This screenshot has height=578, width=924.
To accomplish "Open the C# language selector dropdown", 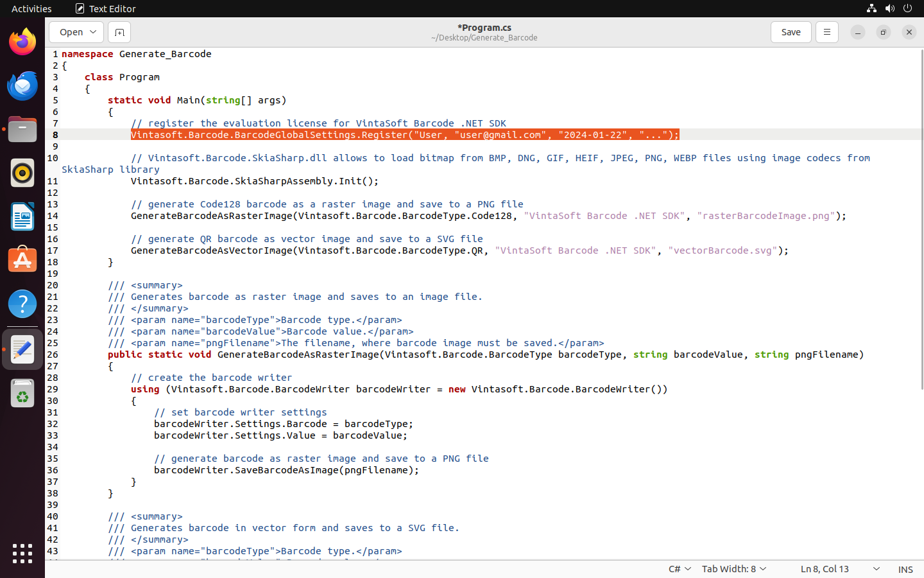I will pos(680,570).
